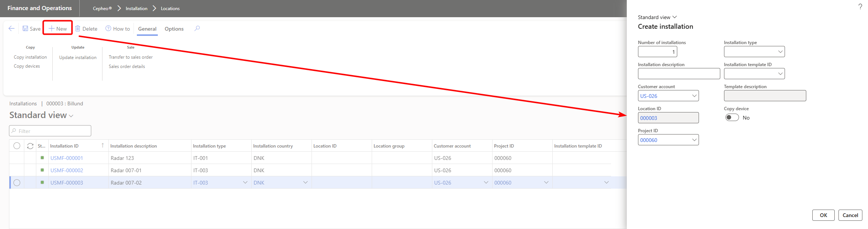Select row USMF-000003 radio circle

click(17, 183)
